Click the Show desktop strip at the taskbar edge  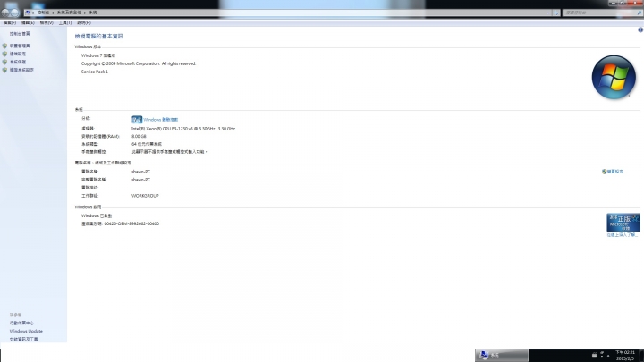(x=641, y=356)
